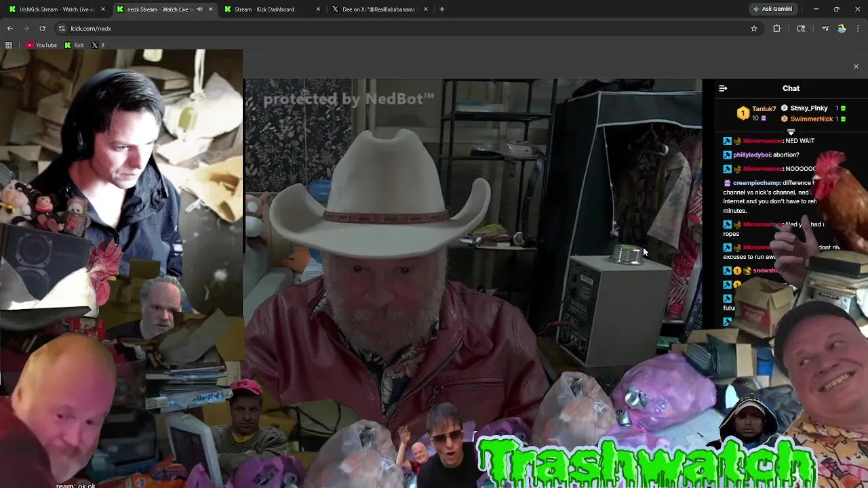The height and width of the screenshot is (488, 868).
Task: View site information for kick.com
Action: click(x=62, y=28)
